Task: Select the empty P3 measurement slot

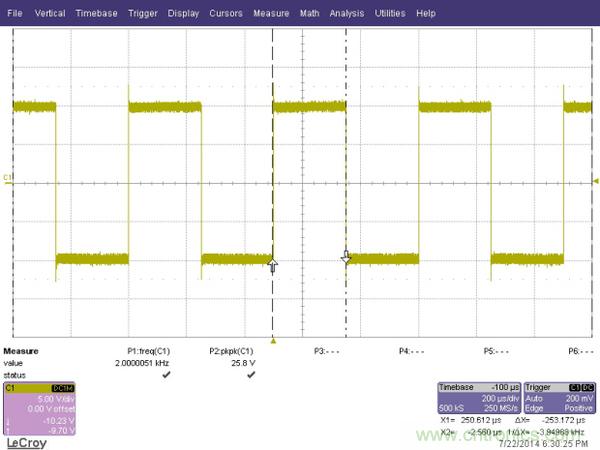Action: 327,352
